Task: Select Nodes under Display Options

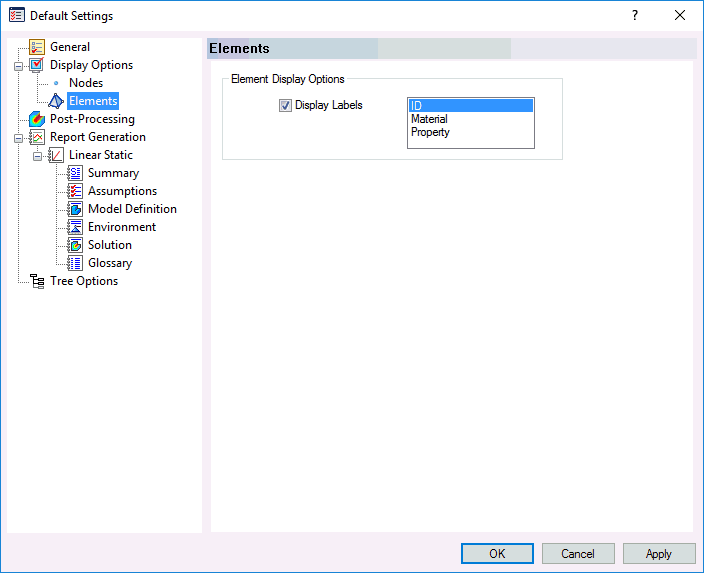Action: coord(86,83)
